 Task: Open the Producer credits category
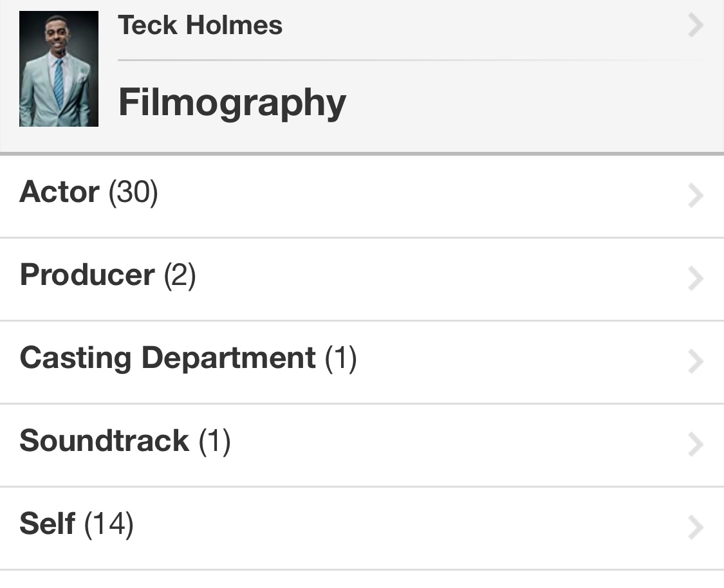click(362, 279)
